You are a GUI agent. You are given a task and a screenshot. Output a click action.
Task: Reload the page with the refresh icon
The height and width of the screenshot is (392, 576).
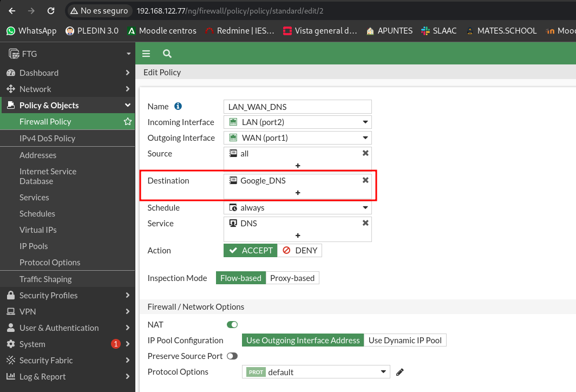pyautogui.click(x=51, y=11)
